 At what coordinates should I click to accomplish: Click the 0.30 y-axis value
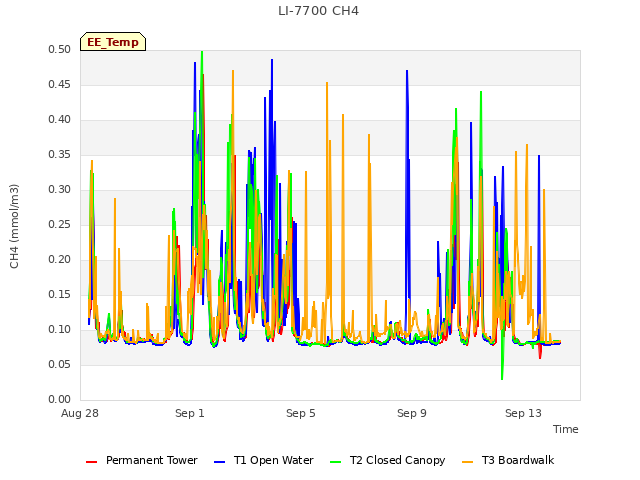(x=60, y=189)
